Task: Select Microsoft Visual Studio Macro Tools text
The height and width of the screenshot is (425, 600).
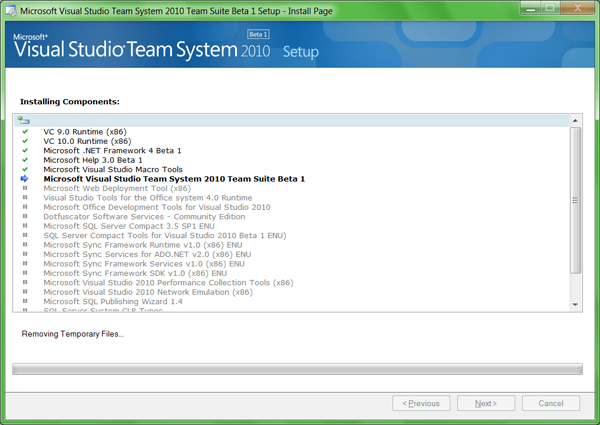Action: 113,169
